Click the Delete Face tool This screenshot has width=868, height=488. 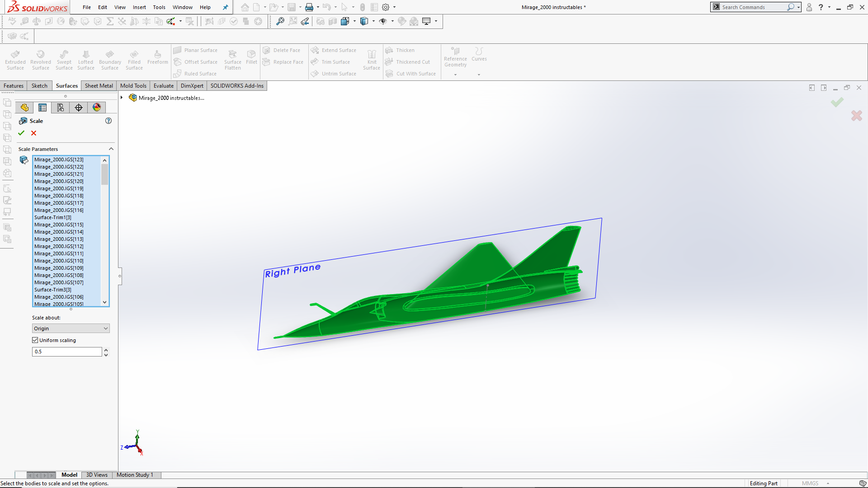283,50
